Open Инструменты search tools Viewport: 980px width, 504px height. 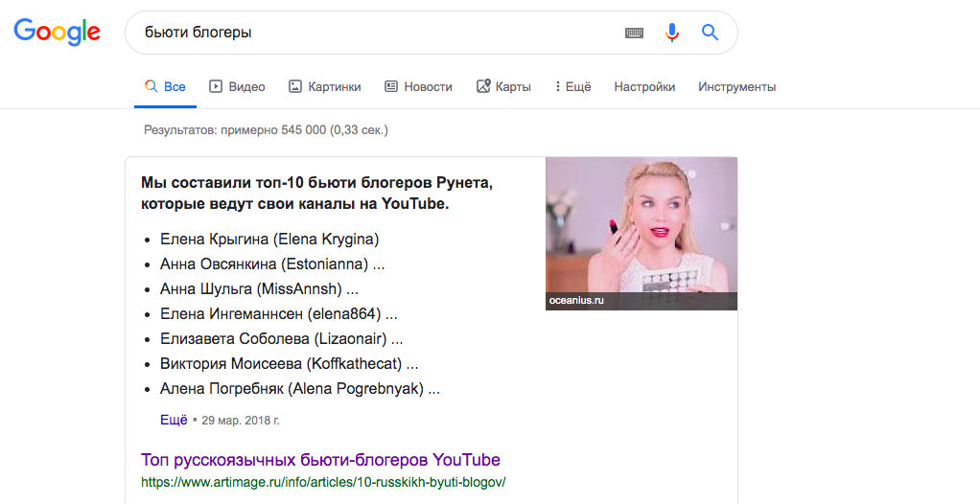[736, 87]
